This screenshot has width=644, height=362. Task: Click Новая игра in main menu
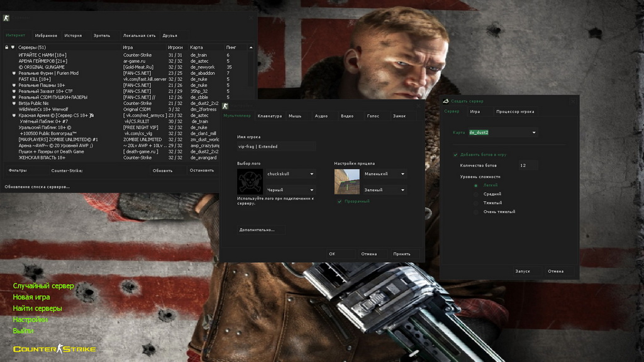pyautogui.click(x=31, y=297)
